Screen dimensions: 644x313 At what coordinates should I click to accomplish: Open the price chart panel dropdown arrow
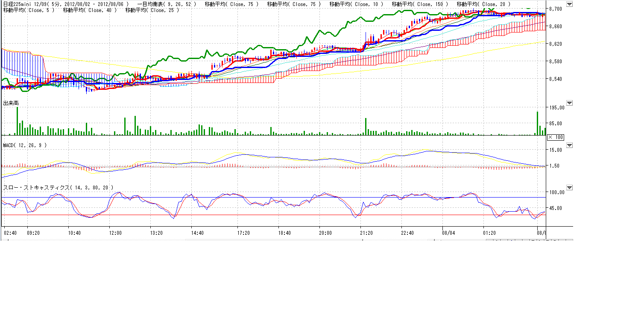tap(569, 4)
